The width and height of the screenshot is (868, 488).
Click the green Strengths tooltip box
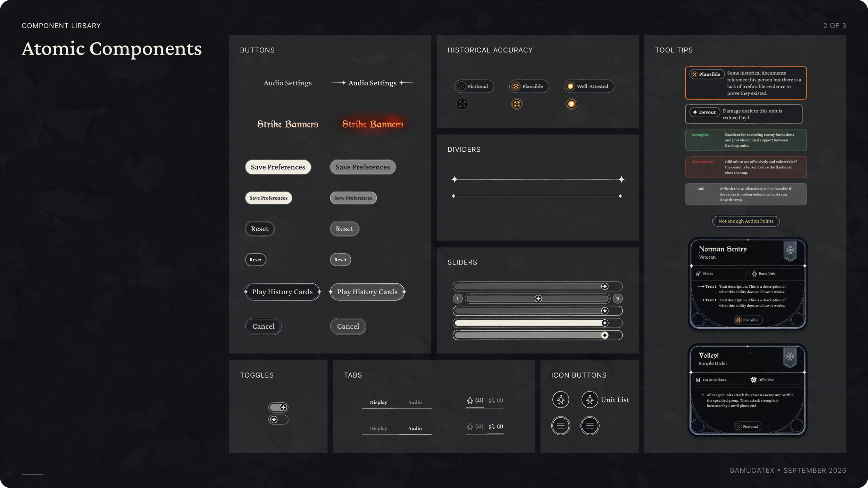tap(746, 140)
